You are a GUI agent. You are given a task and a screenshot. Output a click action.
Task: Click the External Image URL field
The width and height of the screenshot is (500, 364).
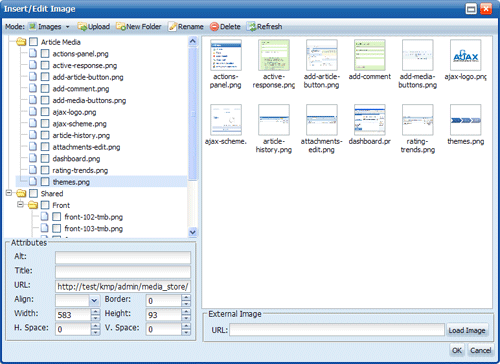(337, 330)
